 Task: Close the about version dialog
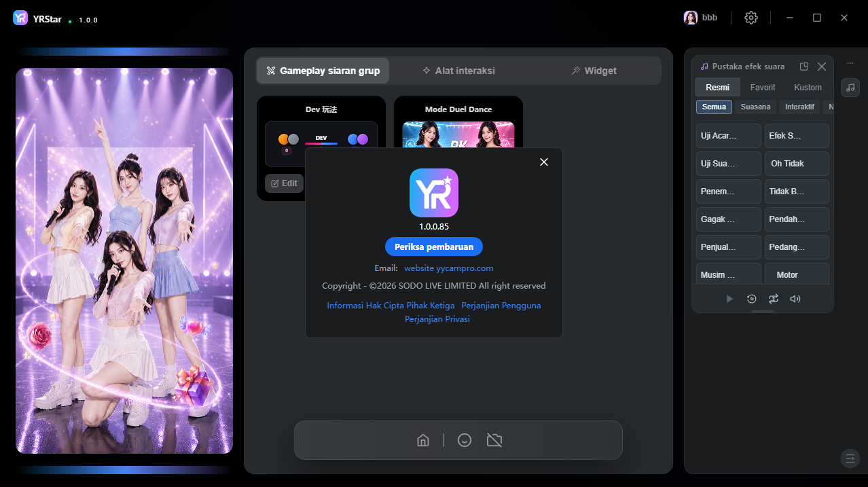[x=543, y=162]
